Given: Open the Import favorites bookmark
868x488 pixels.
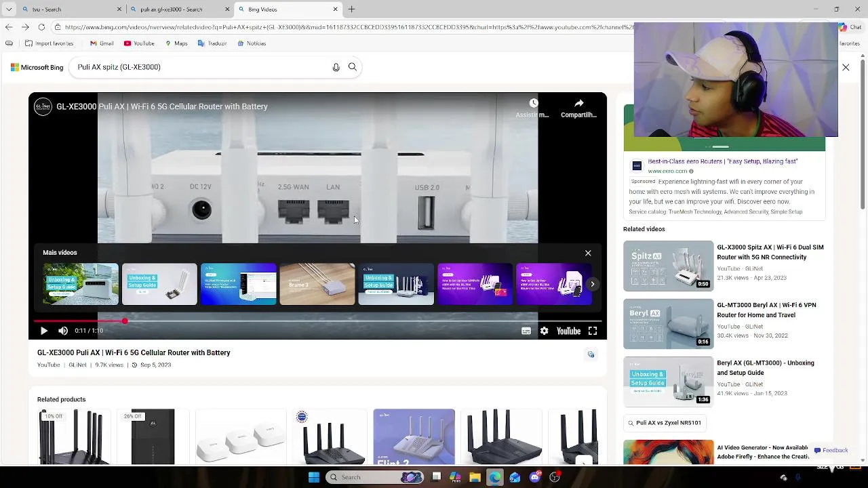Looking at the screenshot, I should (50, 43).
